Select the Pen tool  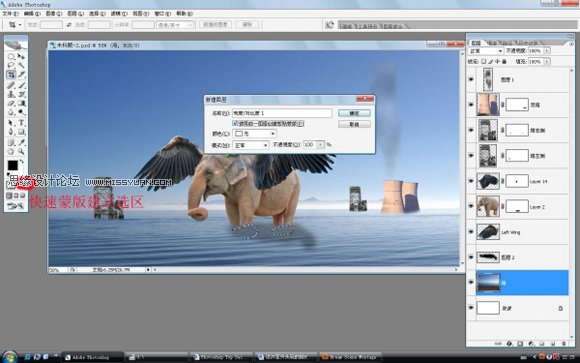coord(11,131)
